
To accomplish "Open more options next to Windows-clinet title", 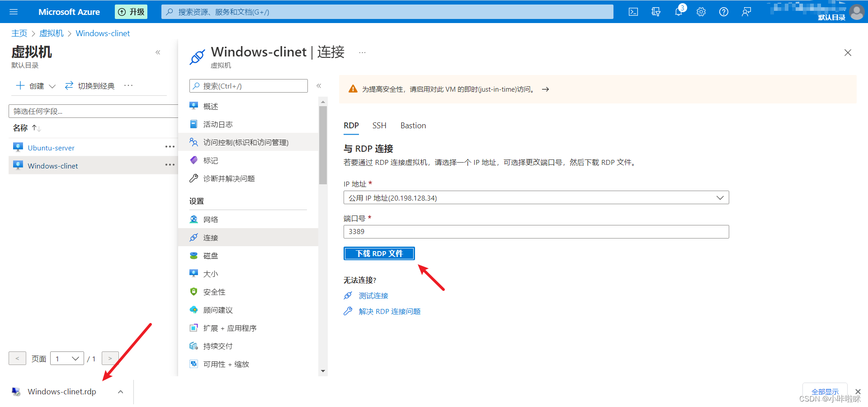I will point(362,53).
